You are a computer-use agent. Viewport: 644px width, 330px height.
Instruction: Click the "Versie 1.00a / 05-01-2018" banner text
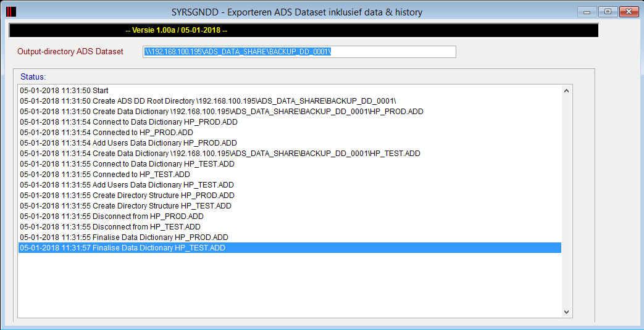tap(177, 30)
